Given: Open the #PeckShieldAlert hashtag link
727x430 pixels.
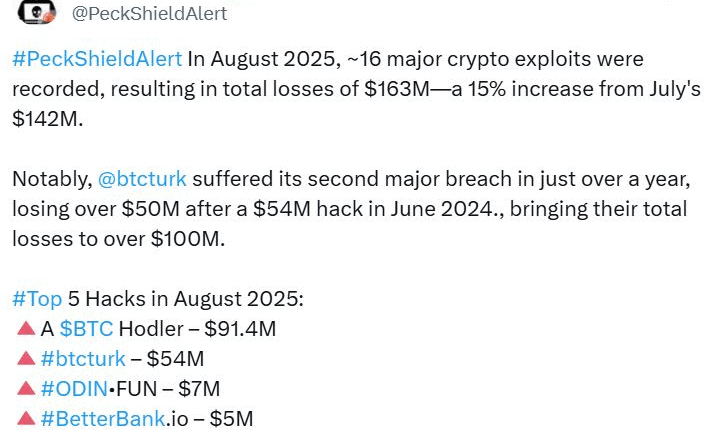Looking at the screenshot, I should [97, 59].
